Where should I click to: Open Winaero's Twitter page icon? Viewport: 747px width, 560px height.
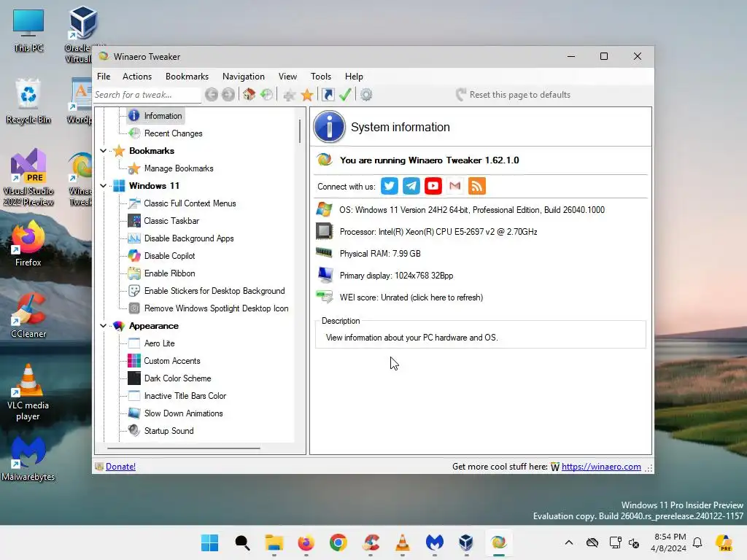tap(390, 186)
